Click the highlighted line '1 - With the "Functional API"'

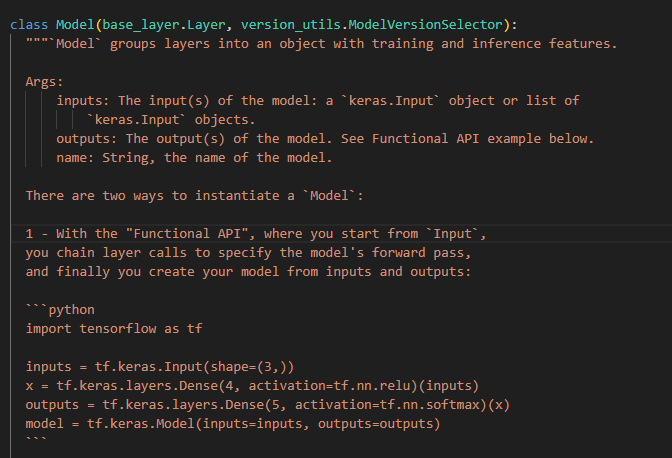click(x=256, y=233)
